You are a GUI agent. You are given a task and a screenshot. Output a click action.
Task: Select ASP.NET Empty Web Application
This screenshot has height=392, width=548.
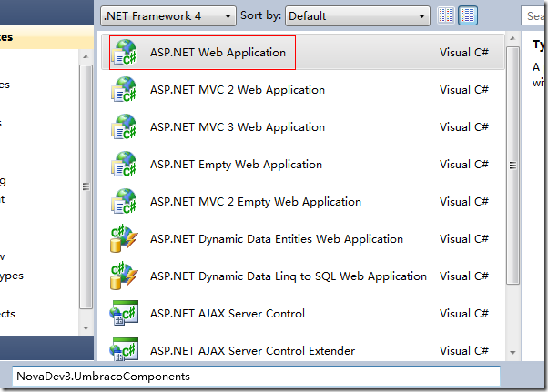pos(302,165)
